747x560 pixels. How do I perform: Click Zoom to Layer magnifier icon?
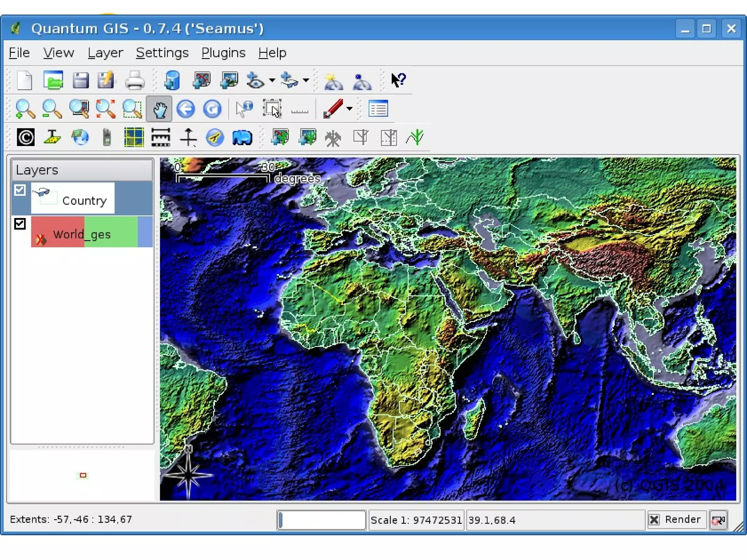79,109
